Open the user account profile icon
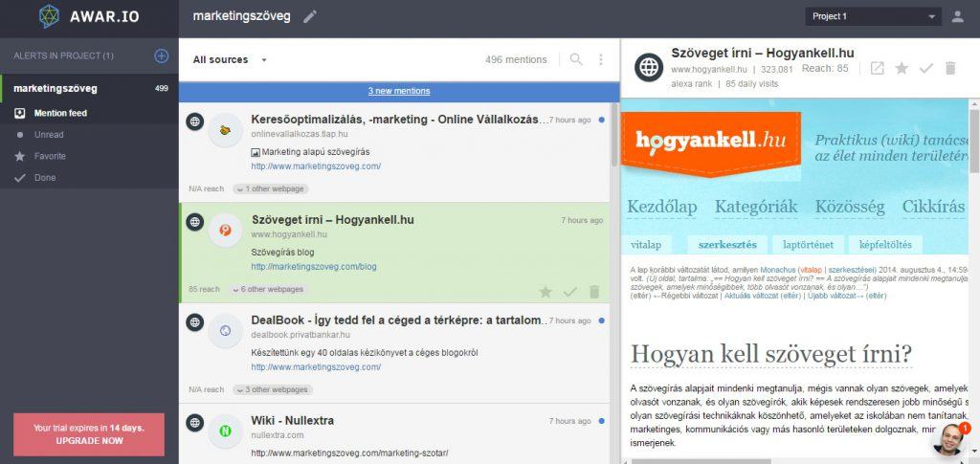The image size is (980, 464). coord(957,17)
